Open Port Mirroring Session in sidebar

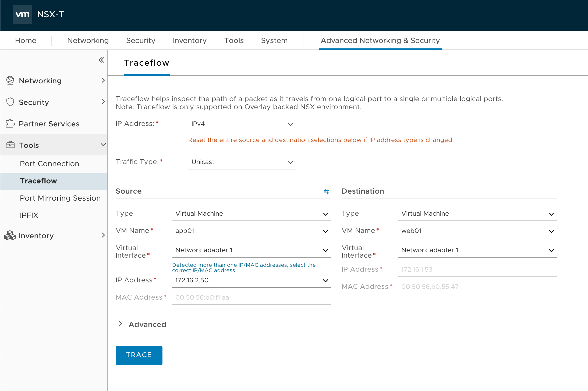(x=60, y=198)
